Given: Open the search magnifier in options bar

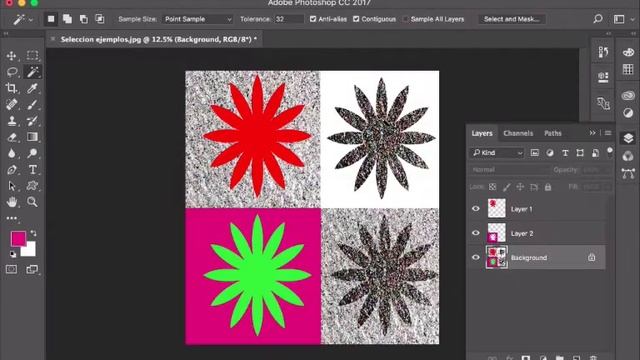Looking at the screenshot, I should [x=598, y=19].
